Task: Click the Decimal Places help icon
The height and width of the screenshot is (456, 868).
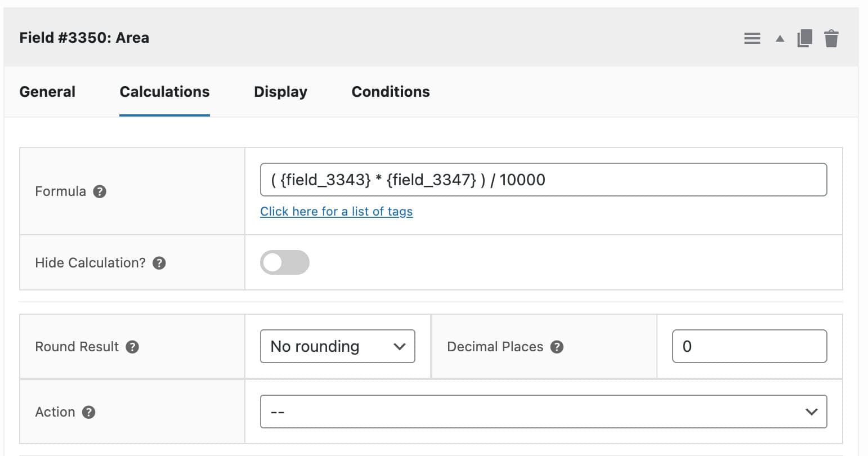Action: (557, 347)
